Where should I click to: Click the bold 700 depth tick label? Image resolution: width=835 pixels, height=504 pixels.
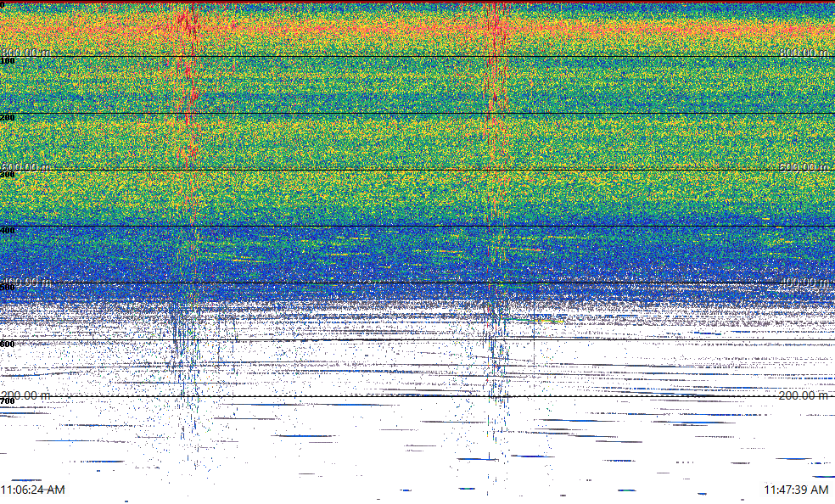pos(8,401)
